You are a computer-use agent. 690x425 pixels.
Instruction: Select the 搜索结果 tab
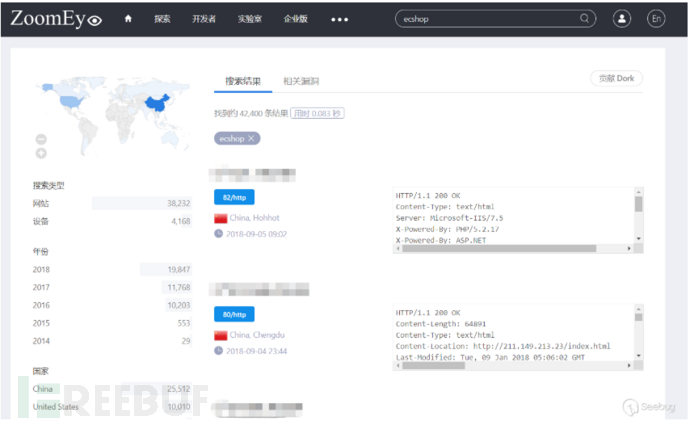(x=243, y=81)
